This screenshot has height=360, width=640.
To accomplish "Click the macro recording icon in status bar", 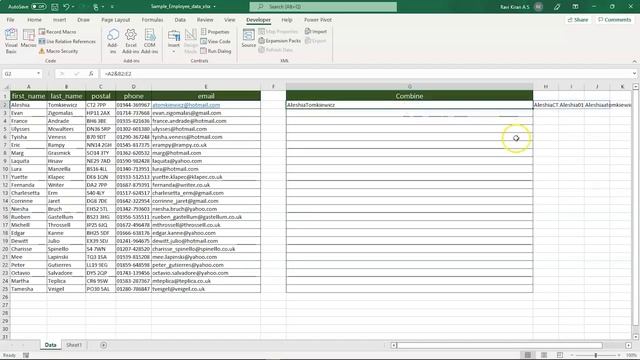I will (x=26, y=355).
